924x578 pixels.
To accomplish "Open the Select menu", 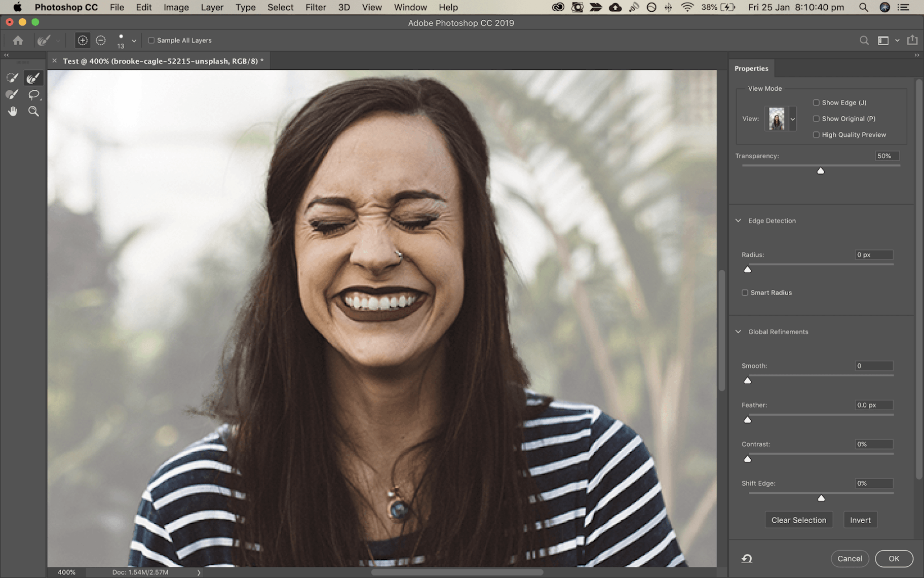I will 280,7.
